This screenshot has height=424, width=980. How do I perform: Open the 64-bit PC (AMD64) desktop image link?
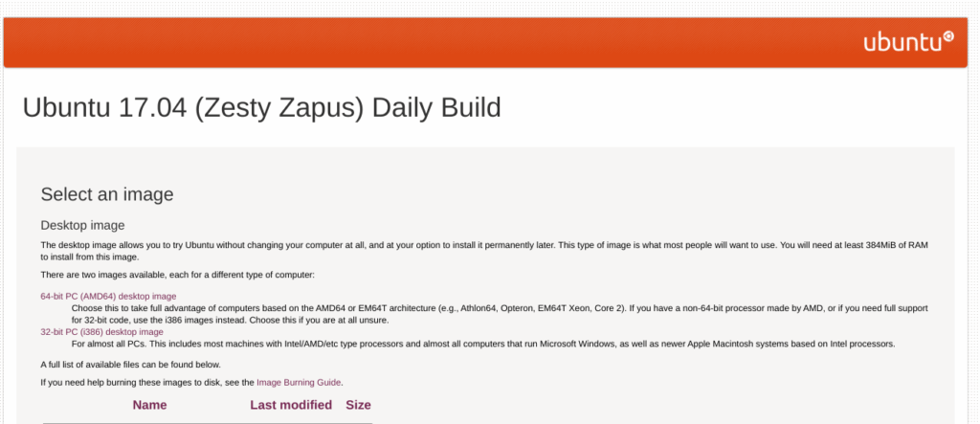point(108,297)
